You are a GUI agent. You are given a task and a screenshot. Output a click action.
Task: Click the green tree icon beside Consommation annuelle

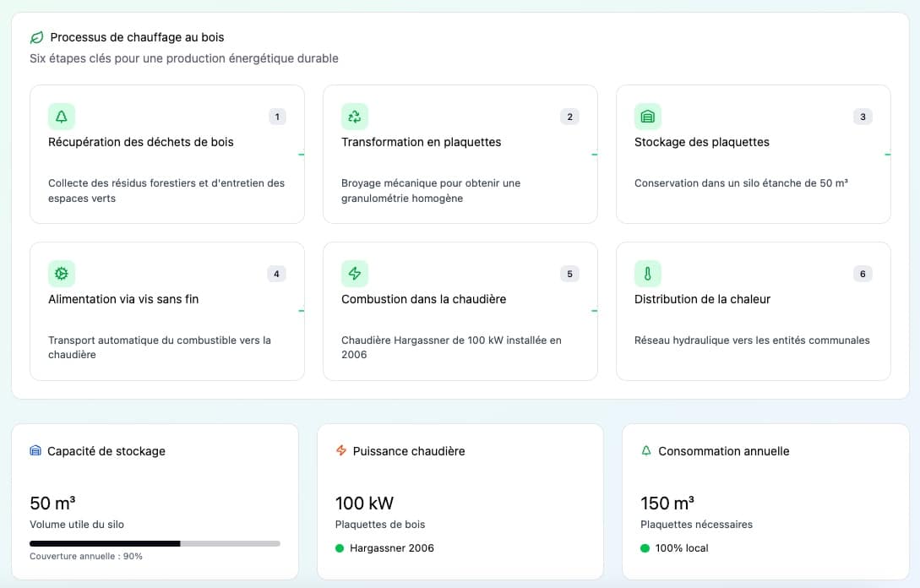coord(646,451)
